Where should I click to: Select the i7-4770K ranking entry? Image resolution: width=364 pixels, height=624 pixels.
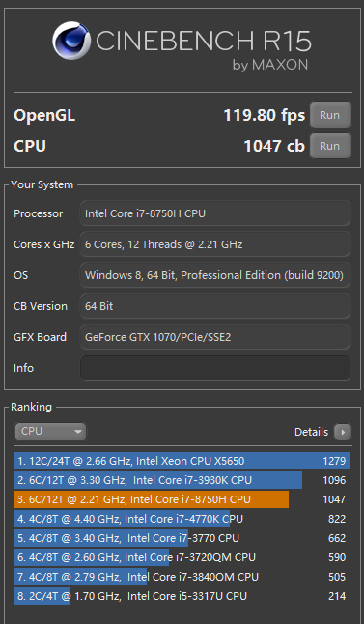coord(182,519)
